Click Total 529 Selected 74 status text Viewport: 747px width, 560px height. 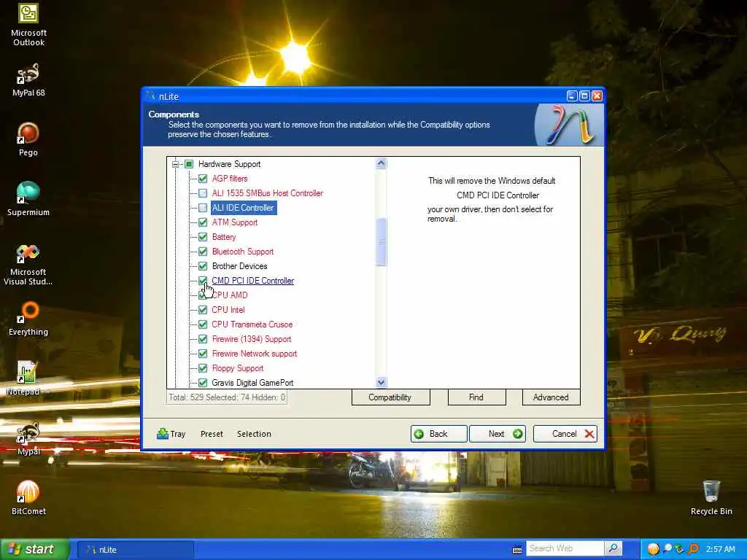coord(227,397)
